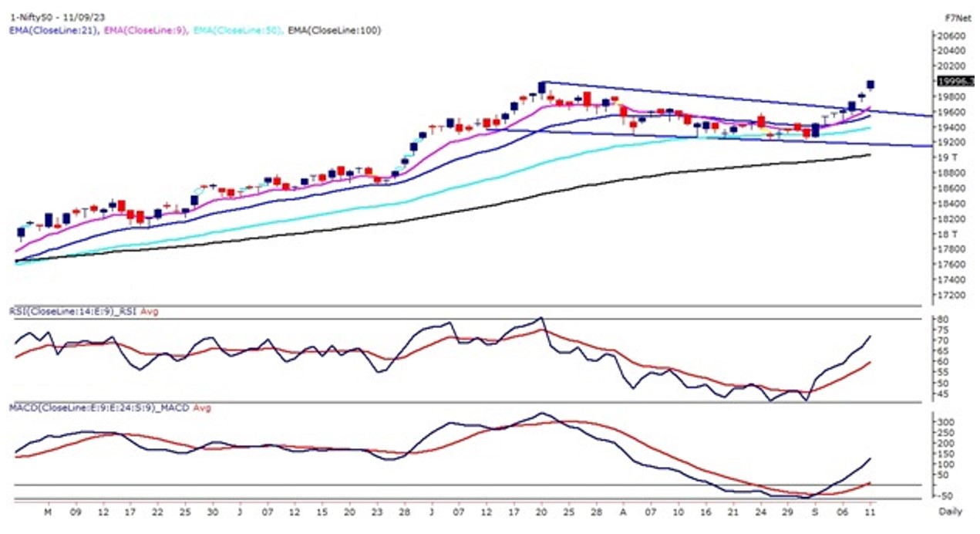Select the MACD(CloseLine:E:9:E:24:S:9)_MACD indicator label
Screen dimensions: 980x534
tap(99, 407)
